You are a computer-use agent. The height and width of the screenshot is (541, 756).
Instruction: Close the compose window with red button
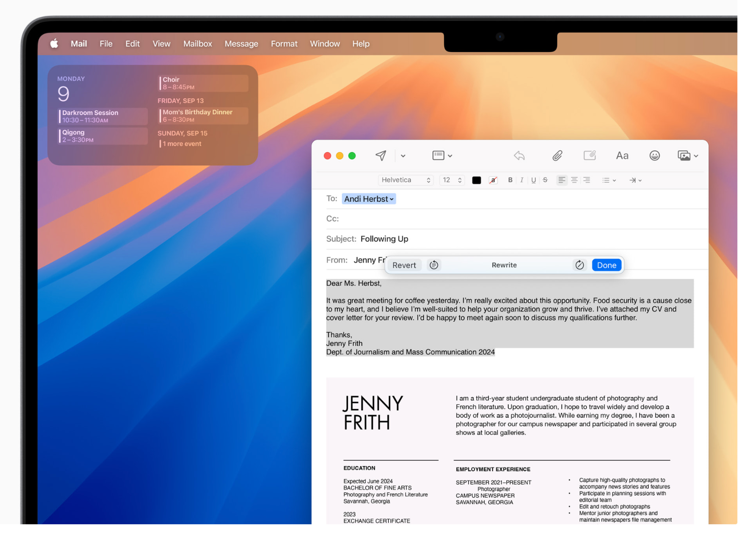click(327, 156)
